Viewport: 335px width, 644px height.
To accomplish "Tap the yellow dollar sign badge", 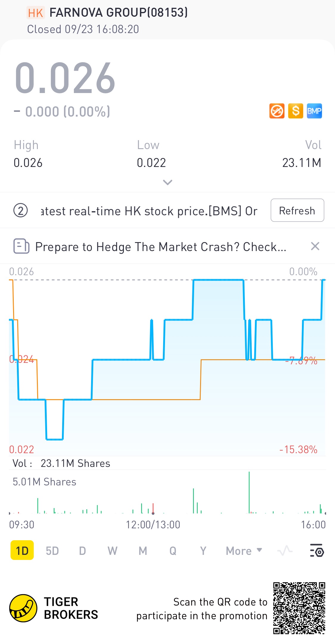I will 295,111.
